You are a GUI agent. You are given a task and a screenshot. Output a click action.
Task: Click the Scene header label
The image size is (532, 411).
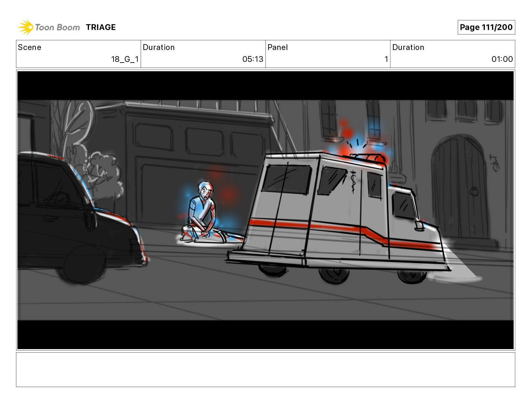(30, 47)
